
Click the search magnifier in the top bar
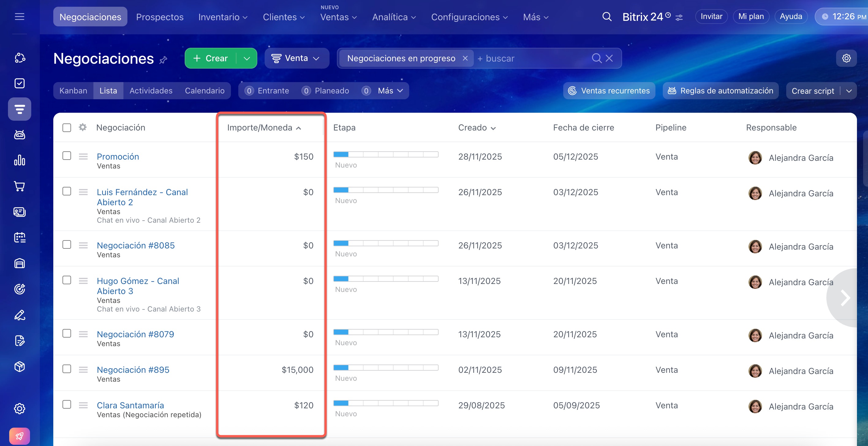point(606,17)
